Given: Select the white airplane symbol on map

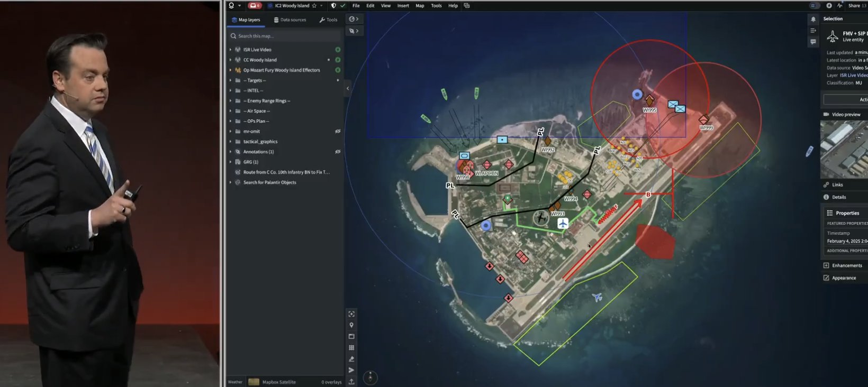Looking at the screenshot, I should coord(563,224).
